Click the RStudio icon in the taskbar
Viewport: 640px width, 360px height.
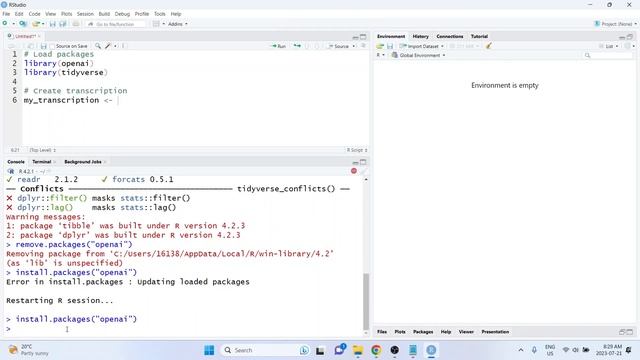tap(431, 350)
